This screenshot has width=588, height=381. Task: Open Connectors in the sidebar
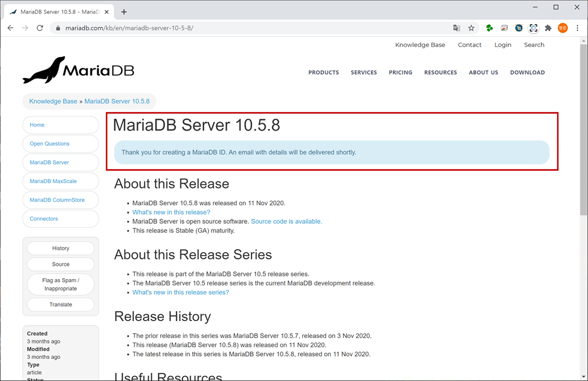pyautogui.click(x=60, y=219)
